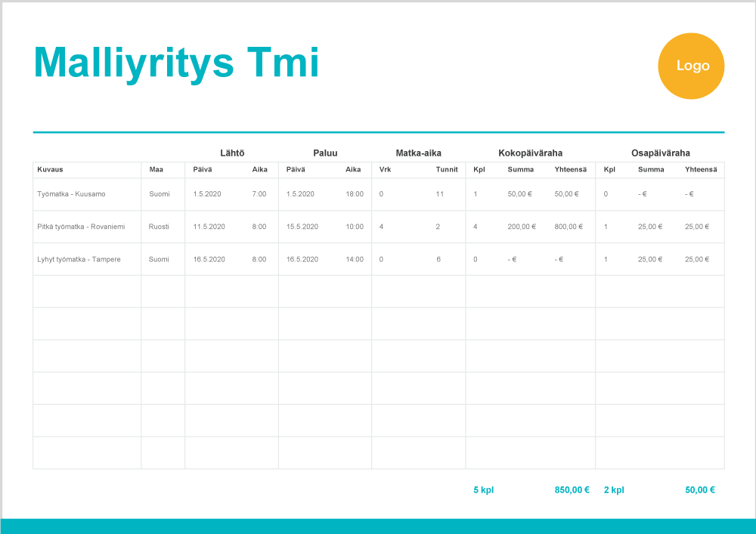Click the 18:00 return time cell

355,194
